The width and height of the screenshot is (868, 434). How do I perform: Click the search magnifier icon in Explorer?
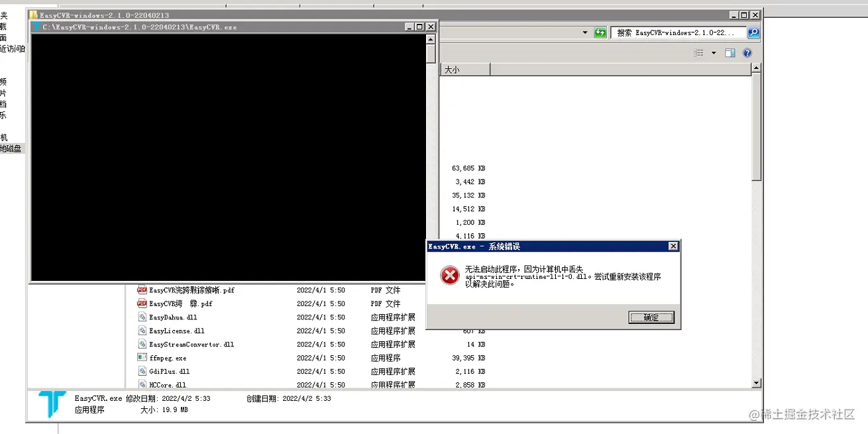(x=753, y=32)
